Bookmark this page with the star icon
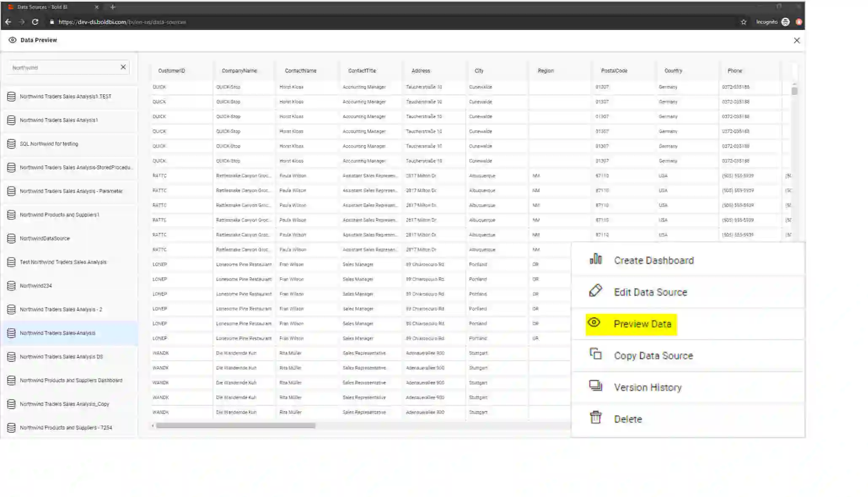Image resolution: width=868 pixels, height=497 pixels. (x=743, y=22)
